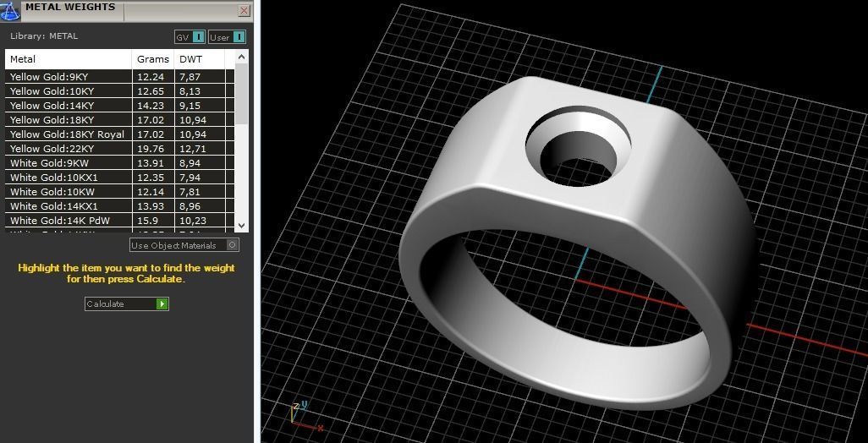Select the White Gold:10KX1 row
Screen dimensions: 868x443
pyautogui.click(x=119, y=178)
